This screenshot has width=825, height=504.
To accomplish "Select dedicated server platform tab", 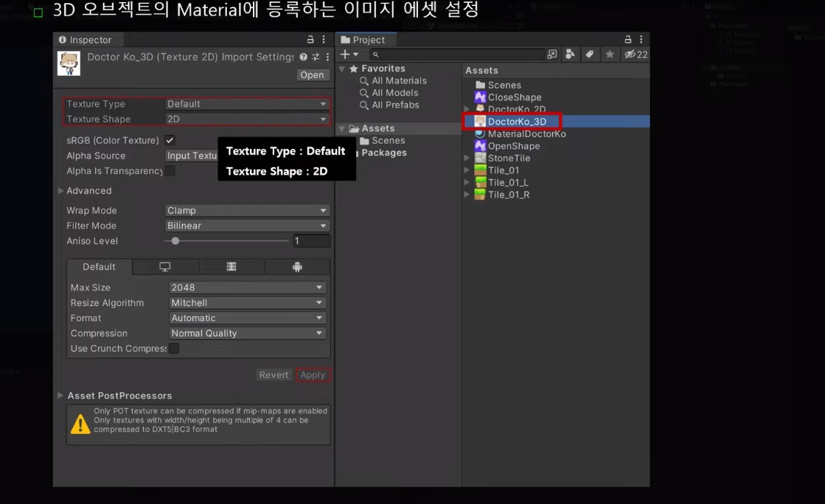I will click(232, 267).
